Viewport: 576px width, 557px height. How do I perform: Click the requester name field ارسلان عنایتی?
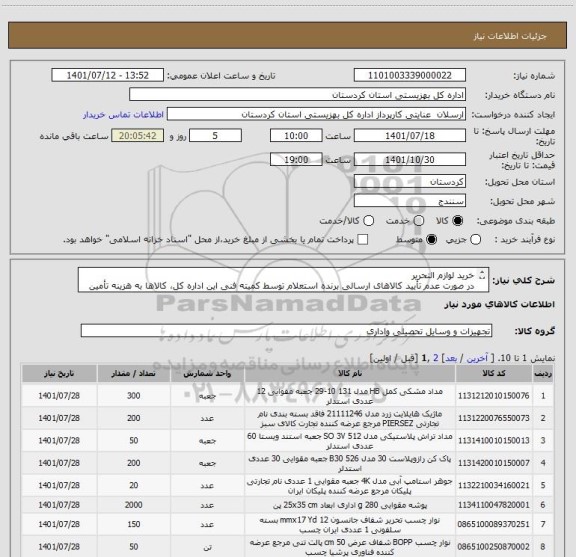click(316, 114)
